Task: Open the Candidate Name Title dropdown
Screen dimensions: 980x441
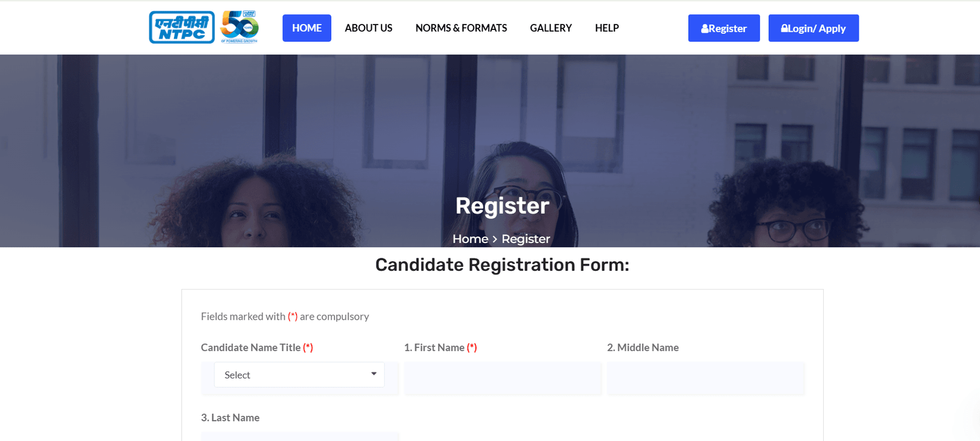Action: [x=299, y=374]
